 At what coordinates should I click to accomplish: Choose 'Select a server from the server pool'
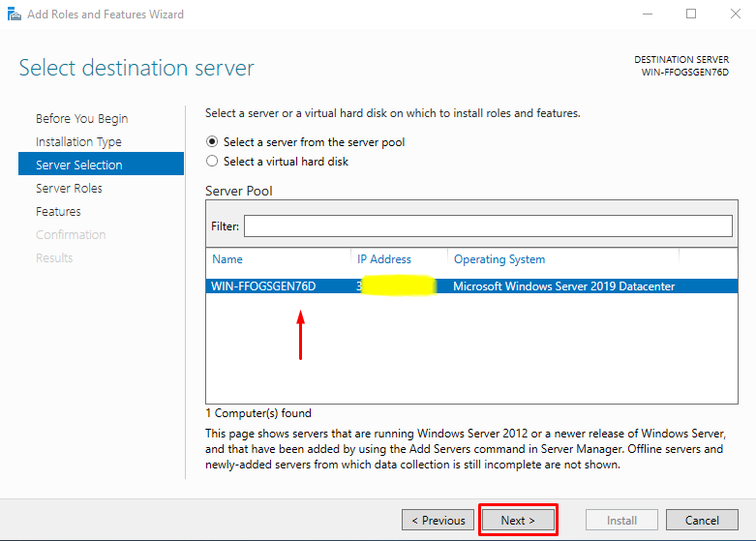(x=213, y=142)
